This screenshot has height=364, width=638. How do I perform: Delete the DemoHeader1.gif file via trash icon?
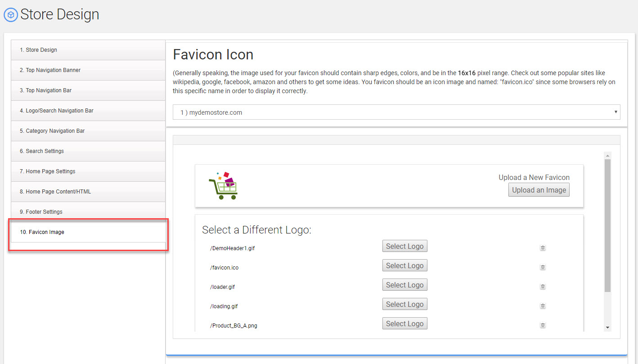click(x=543, y=247)
